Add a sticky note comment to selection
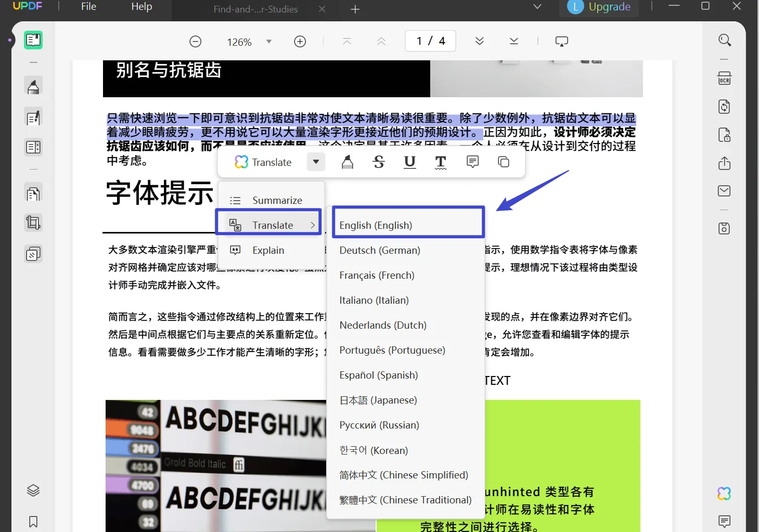 pyautogui.click(x=473, y=162)
